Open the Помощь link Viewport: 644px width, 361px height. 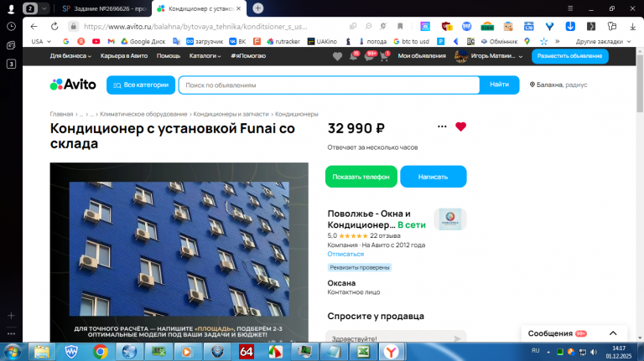(x=169, y=56)
